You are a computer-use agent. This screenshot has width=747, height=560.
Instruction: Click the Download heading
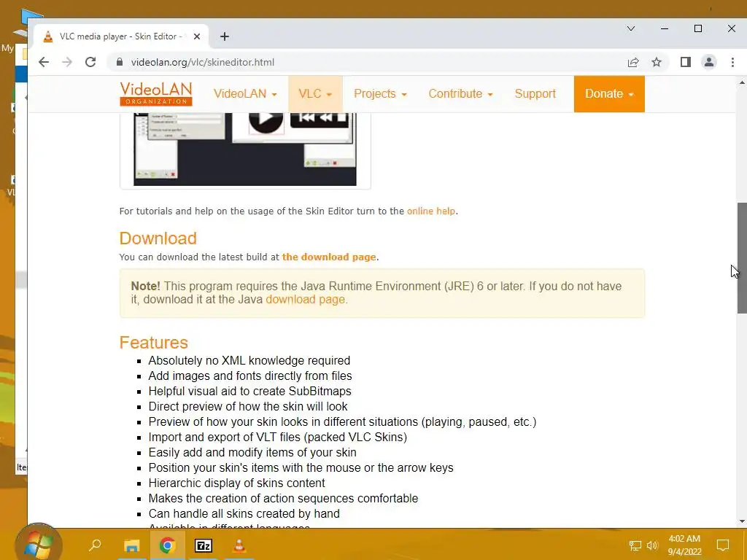click(x=158, y=238)
